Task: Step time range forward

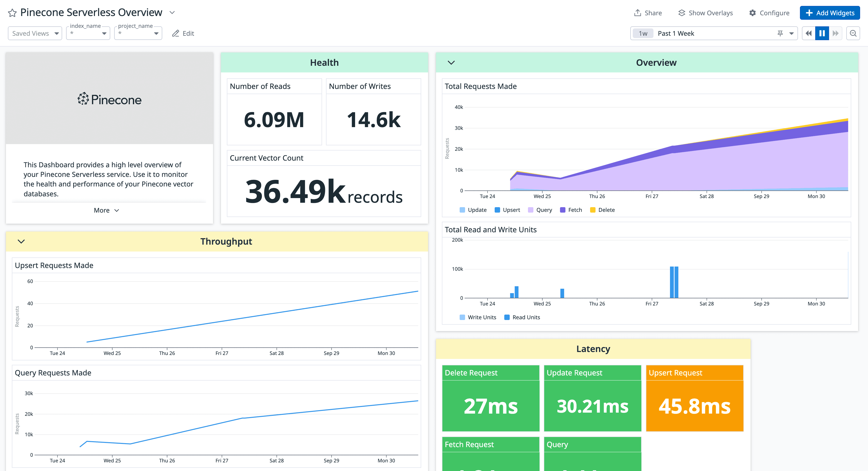Action: (835, 33)
